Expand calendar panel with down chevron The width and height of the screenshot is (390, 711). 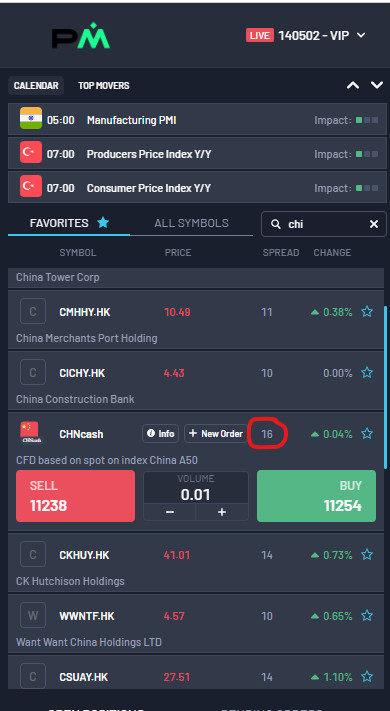pyautogui.click(x=377, y=85)
